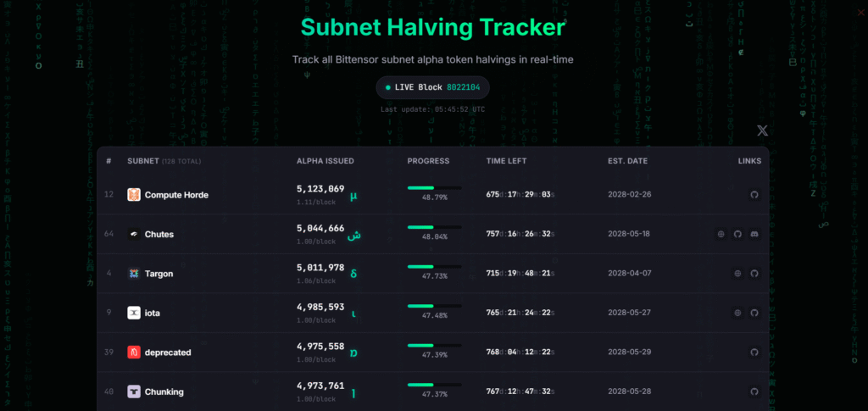Open Chutes' website globe icon
Image resolution: width=868 pixels, height=411 pixels.
(x=721, y=234)
